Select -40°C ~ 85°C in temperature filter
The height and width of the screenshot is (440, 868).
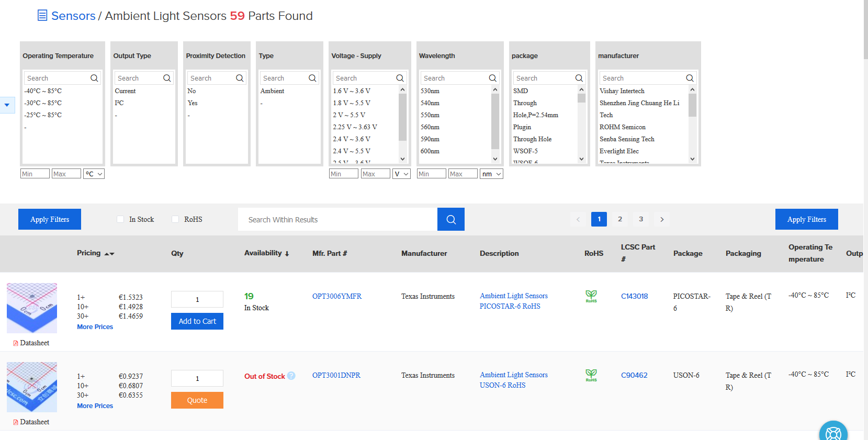(x=43, y=91)
